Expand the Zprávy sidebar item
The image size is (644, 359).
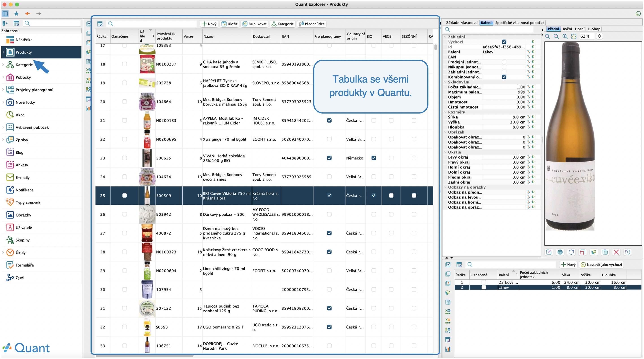3,140
